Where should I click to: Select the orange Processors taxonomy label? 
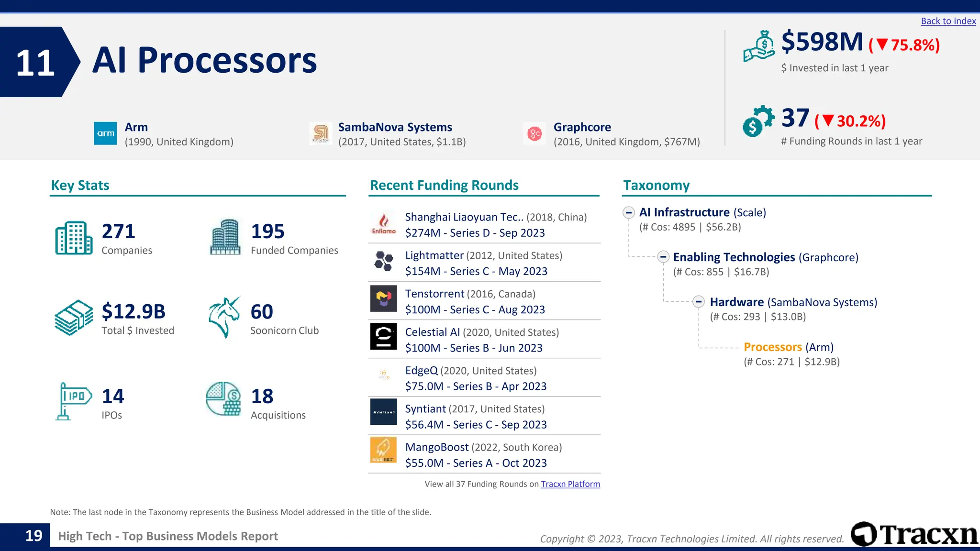coord(773,347)
